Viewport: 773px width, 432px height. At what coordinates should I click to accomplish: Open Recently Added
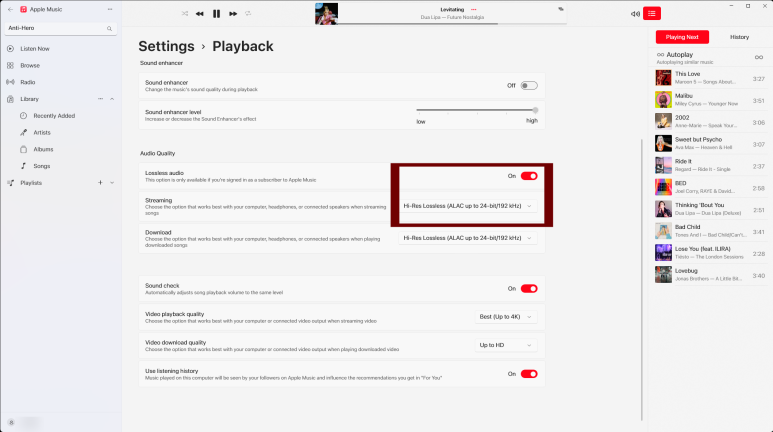54,116
